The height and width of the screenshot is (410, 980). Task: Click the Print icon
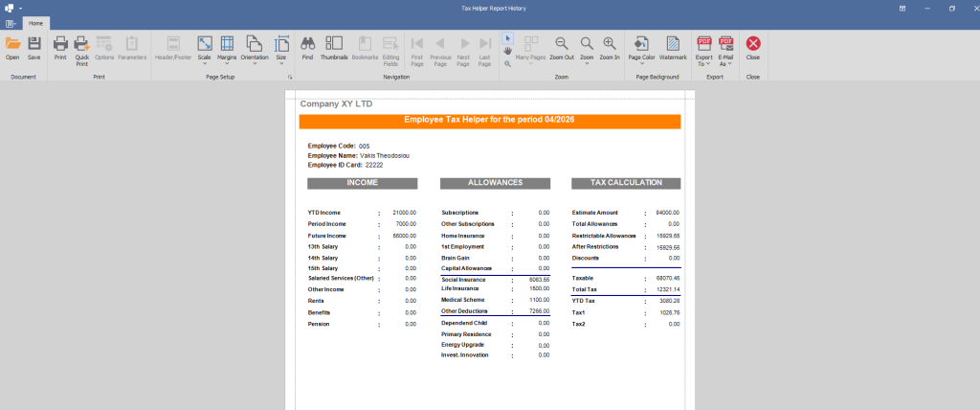tap(60, 44)
